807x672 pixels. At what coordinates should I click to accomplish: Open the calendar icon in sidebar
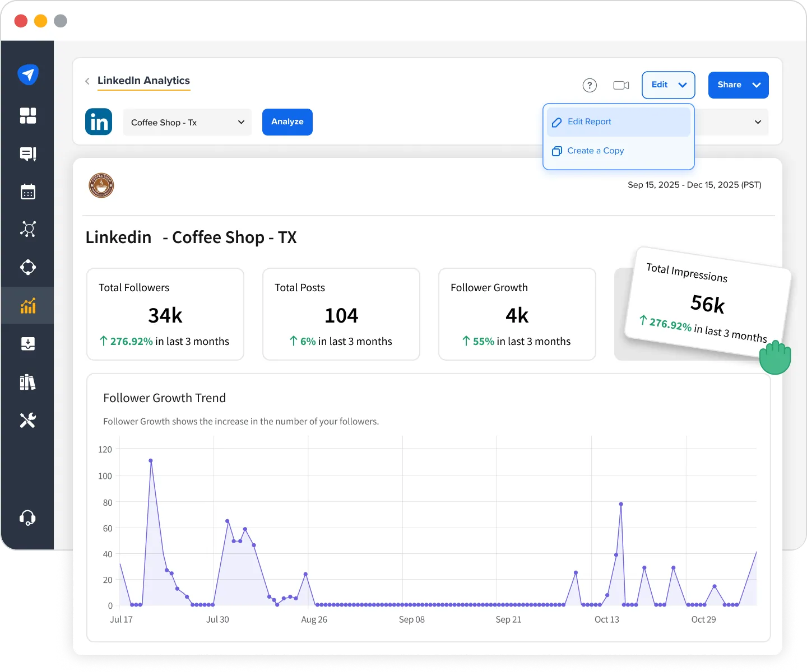click(27, 192)
